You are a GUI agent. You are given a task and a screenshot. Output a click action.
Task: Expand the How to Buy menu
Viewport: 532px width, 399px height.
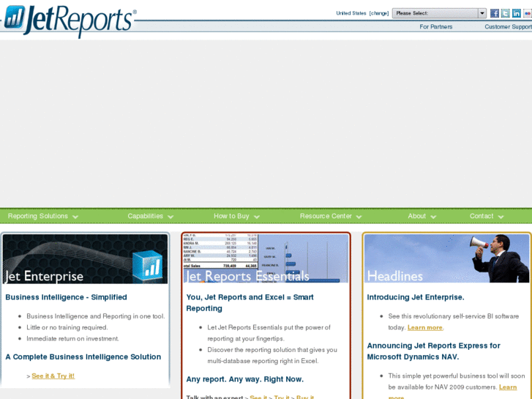[236, 216]
